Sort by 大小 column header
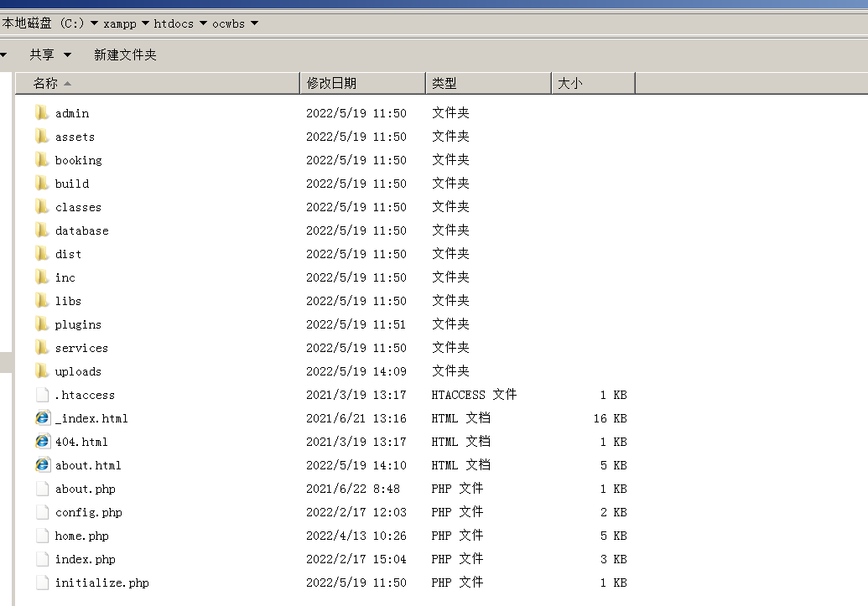The width and height of the screenshot is (868, 606). 594,83
